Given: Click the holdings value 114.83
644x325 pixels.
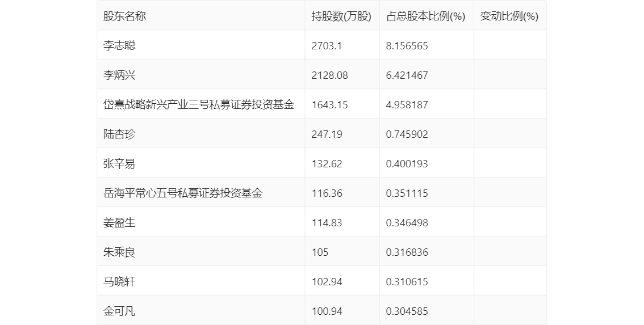Looking at the screenshot, I should point(327,223).
